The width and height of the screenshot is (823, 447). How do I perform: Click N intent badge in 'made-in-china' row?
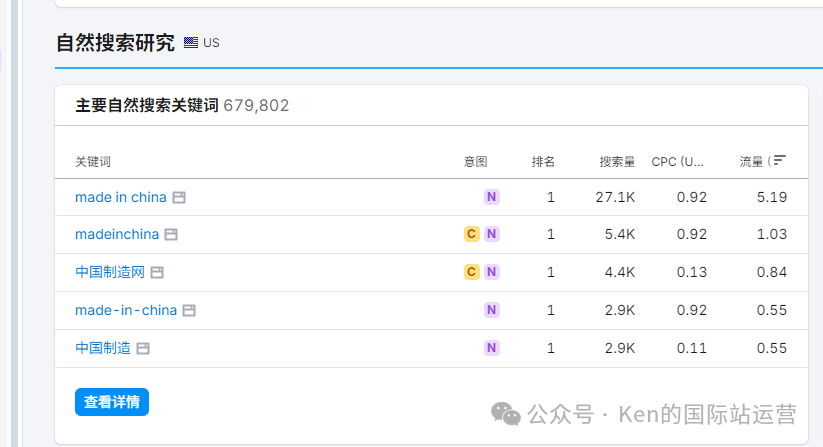click(x=491, y=310)
